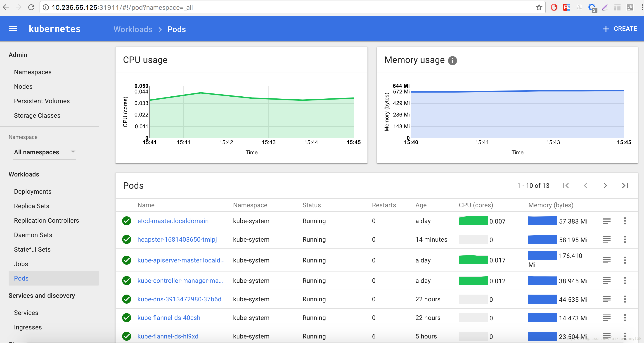
Task: View logs for etcd-master.localdomain pod
Action: tap(607, 221)
